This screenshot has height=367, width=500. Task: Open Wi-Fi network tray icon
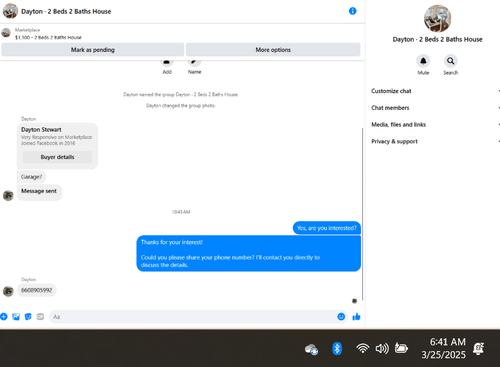[x=363, y=349]
